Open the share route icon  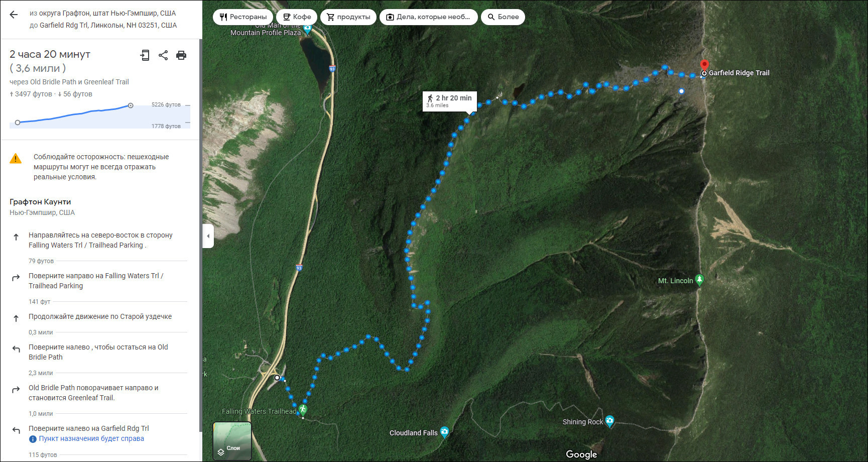coord(163,55)
